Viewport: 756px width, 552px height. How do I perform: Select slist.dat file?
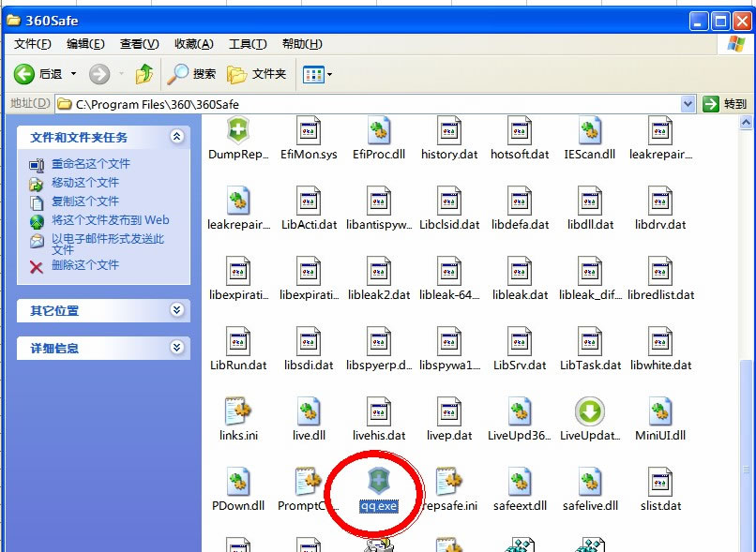point(660,489)
